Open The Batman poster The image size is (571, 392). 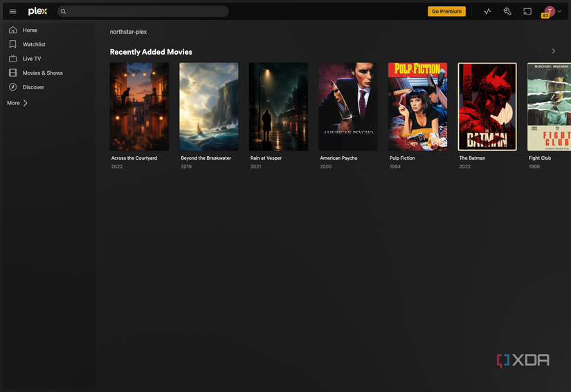coord(487,106)
